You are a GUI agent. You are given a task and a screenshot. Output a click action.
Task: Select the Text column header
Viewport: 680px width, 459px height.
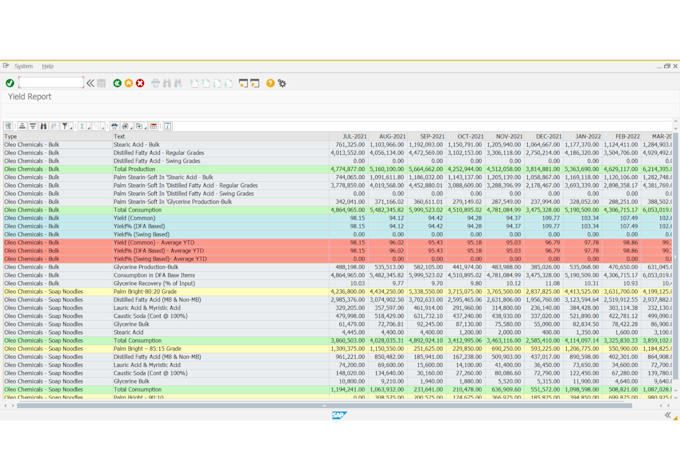[220, 136]
